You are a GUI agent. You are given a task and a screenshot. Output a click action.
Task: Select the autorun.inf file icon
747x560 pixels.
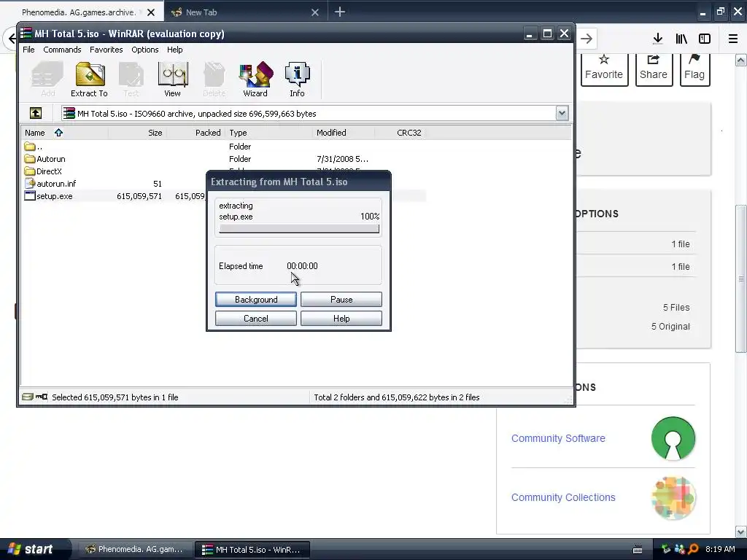[x=30, y=183]
